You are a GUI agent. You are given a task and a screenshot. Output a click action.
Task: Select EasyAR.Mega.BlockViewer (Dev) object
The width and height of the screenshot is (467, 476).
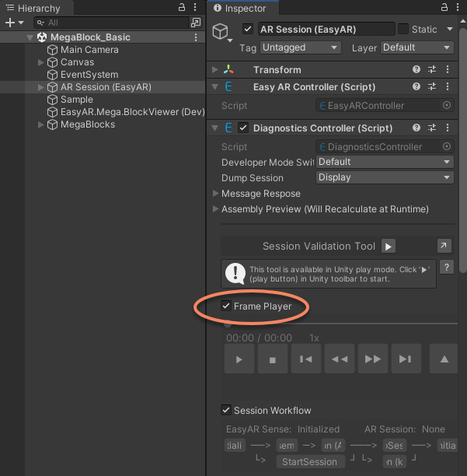click(x=133, y=112)
